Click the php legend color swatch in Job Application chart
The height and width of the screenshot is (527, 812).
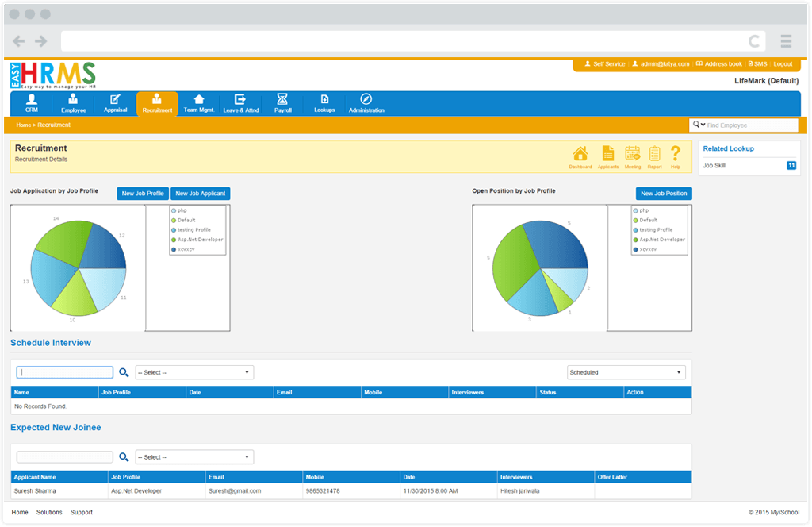[x=174, y=210]
